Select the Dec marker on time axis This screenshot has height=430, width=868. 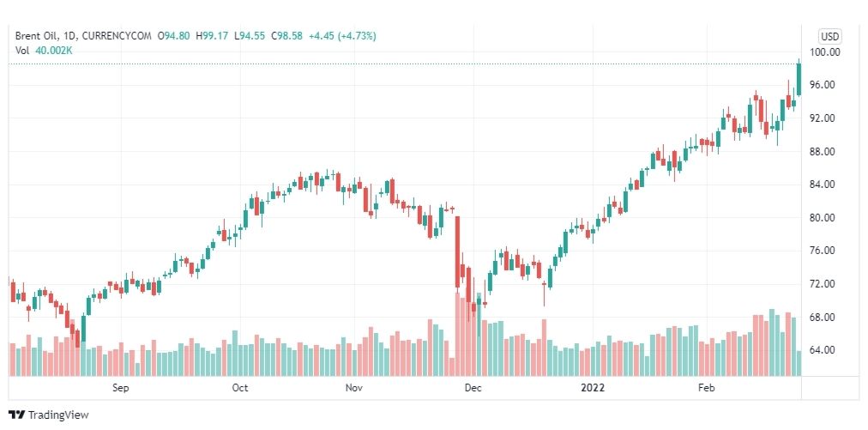pos(473,388)
